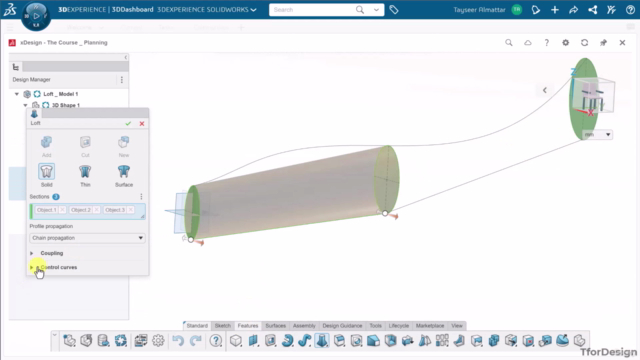Open the 3DEXPERIENCE compass
This screenshot has width=640, height=360.
[x=36, y=16]
